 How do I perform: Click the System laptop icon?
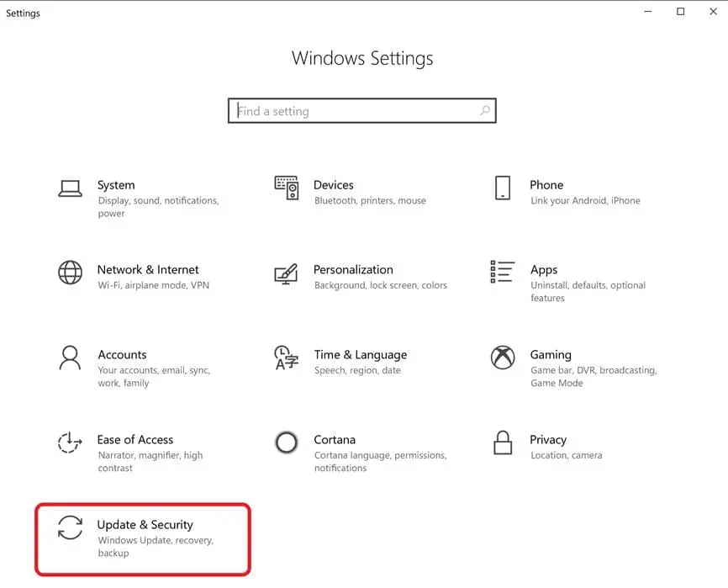point(70,188)
